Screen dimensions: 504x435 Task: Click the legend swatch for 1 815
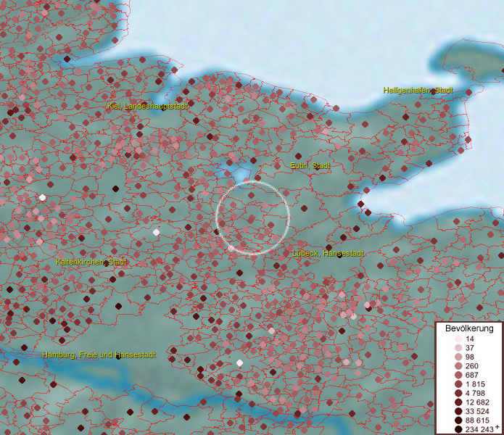pyautogui.click(x=458, y=384)
